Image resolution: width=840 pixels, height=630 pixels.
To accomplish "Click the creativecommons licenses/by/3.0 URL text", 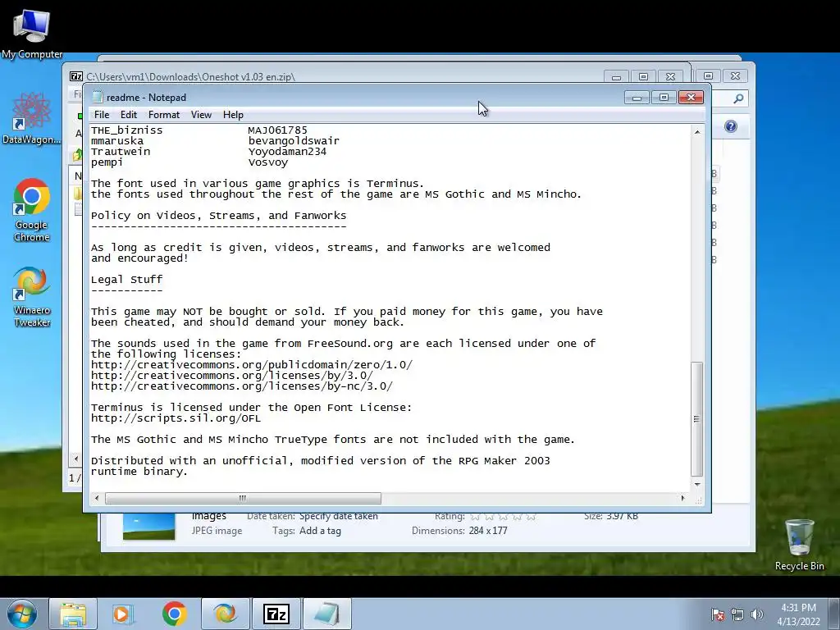I will 232,376.
